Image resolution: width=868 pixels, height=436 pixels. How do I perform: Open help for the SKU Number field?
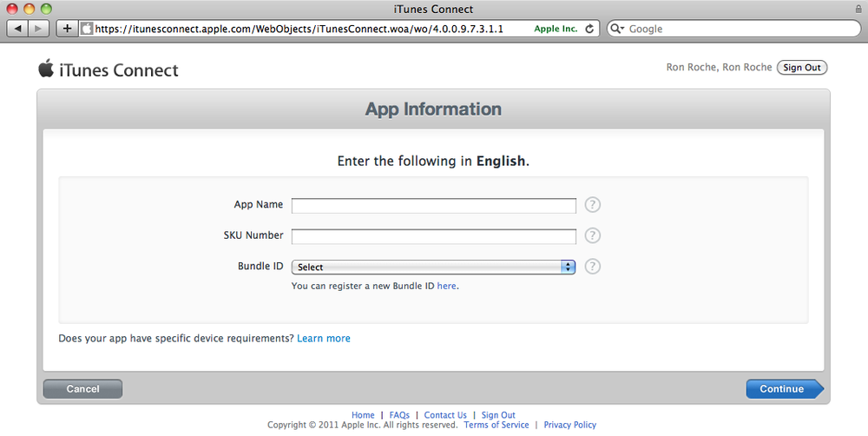pyautogui.click(x=592, y=235)
